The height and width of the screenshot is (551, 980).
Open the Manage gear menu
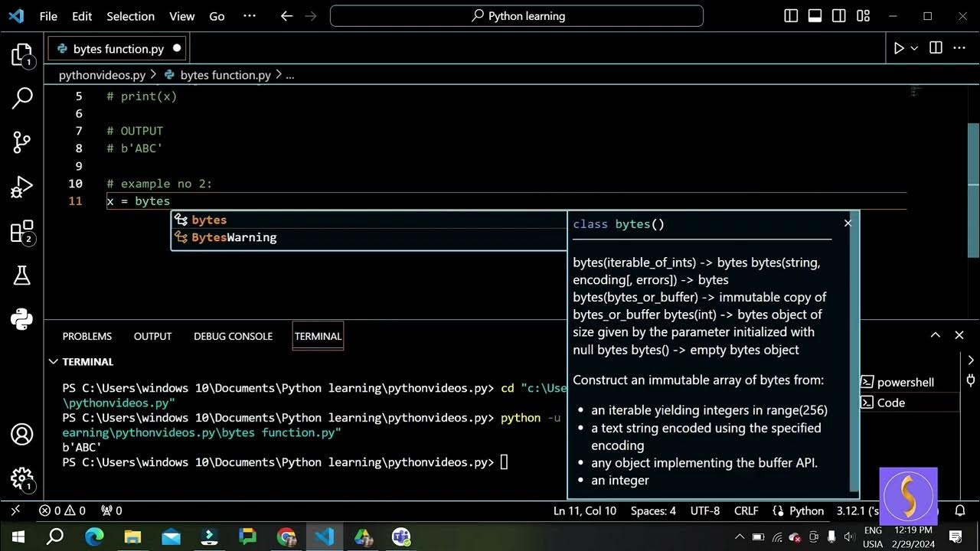pyautogui.click(x=22, y=479)
